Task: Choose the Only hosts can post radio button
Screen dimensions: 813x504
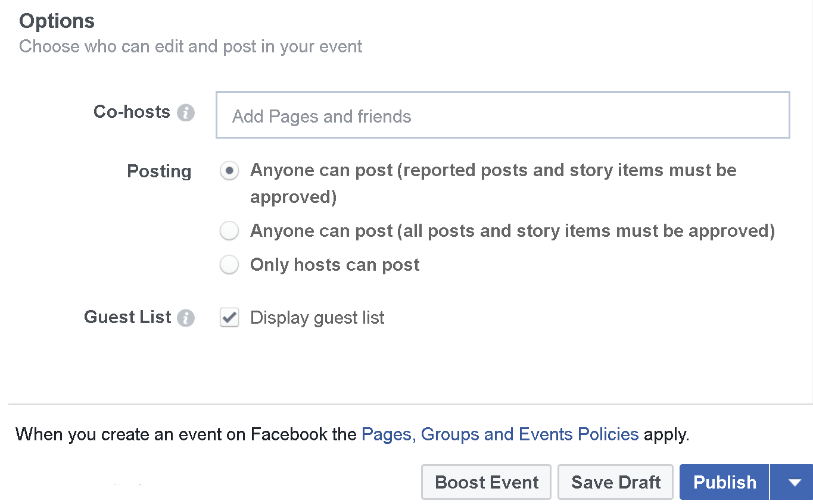Action: (x=229, y=265)
